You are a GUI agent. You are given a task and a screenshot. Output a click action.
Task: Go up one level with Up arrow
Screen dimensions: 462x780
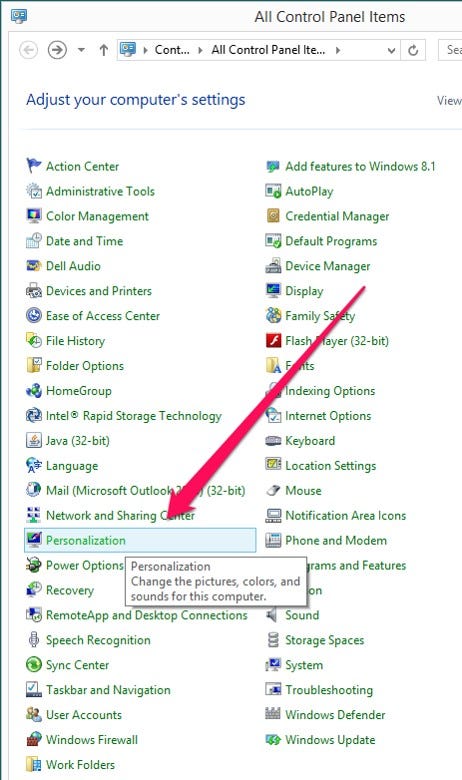pos(103,50)
